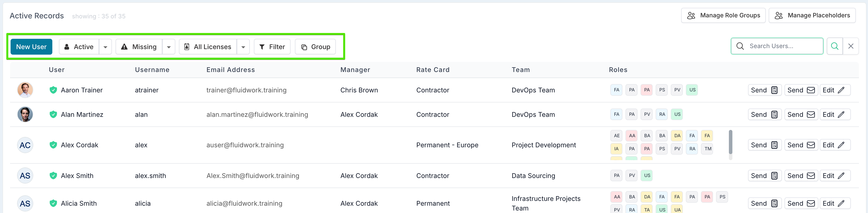The image size is (868, 213).
Task: Sort by the Rate Card column header
Action: pyautogui.click(x=433, y=70)
